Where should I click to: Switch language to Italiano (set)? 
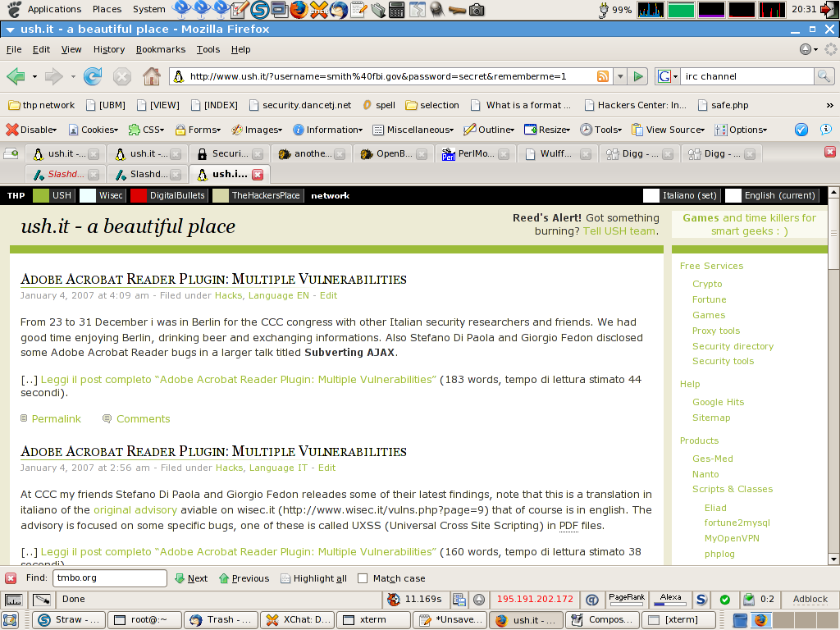[679, 195]
